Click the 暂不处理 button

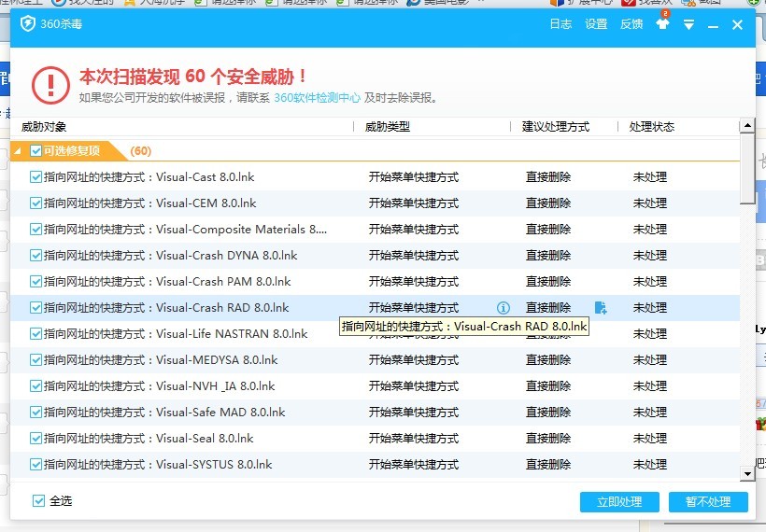click(x=708, y=502)
